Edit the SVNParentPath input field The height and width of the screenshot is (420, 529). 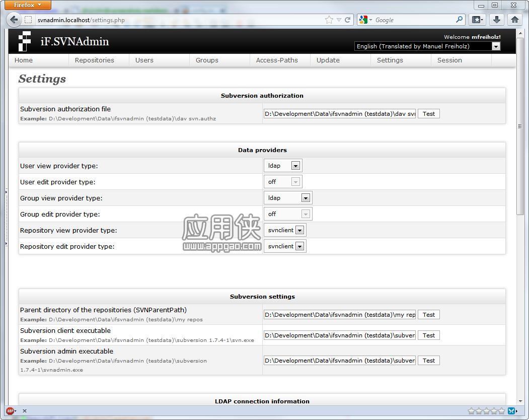coord(340,315)
